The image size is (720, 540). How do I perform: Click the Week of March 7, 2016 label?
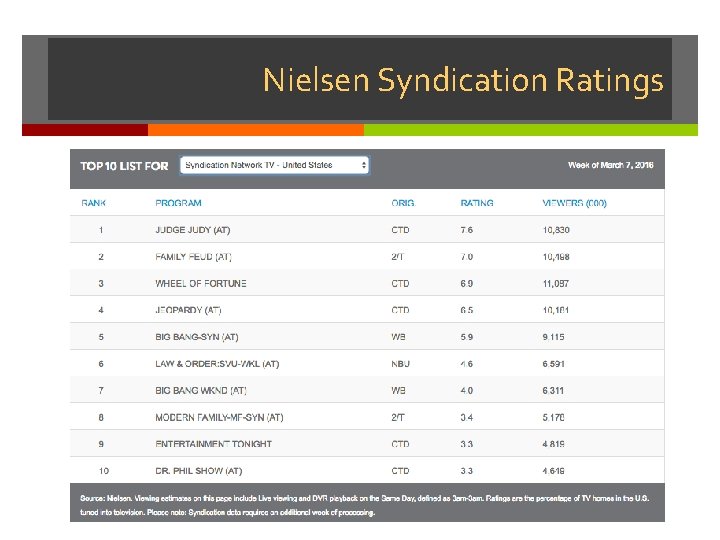pos(611,165)
